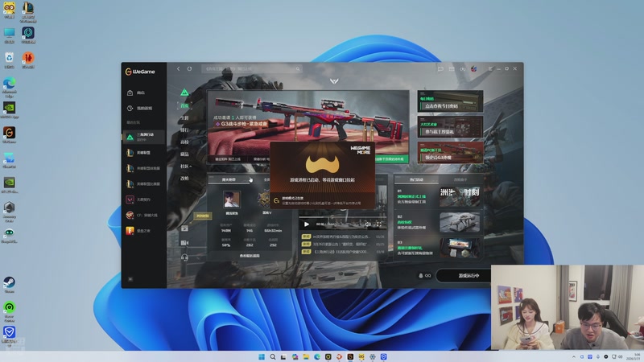The height and width of the screenshot is (362, 644).
Task: Select the second stats panel tab
Action: click(x=267, y=179)
